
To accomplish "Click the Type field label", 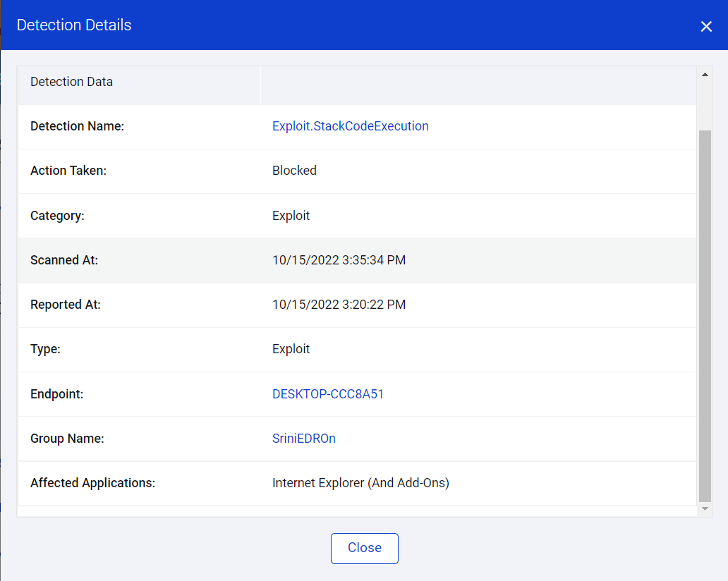I will 45,349.
